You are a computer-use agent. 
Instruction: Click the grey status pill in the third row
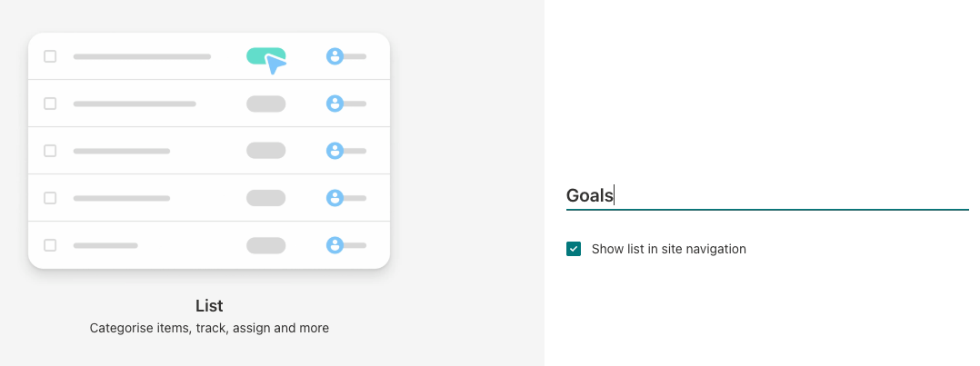point(266,151)
